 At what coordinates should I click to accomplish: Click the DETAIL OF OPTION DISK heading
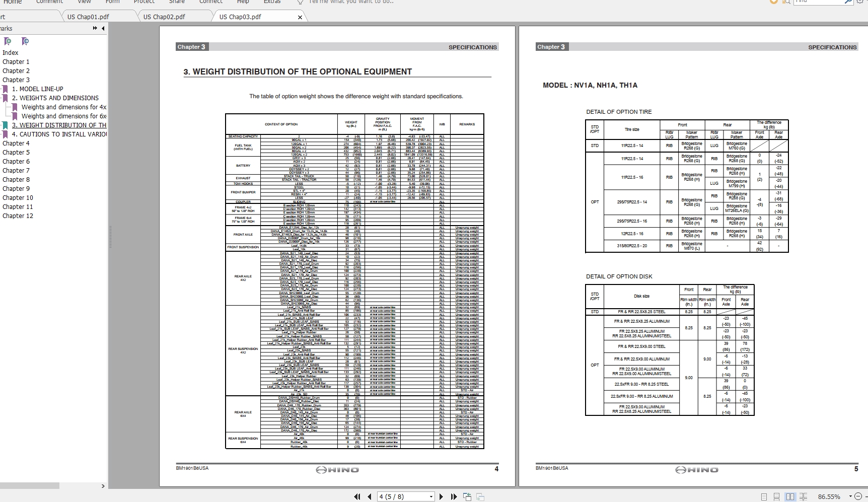tap(619, 276)
